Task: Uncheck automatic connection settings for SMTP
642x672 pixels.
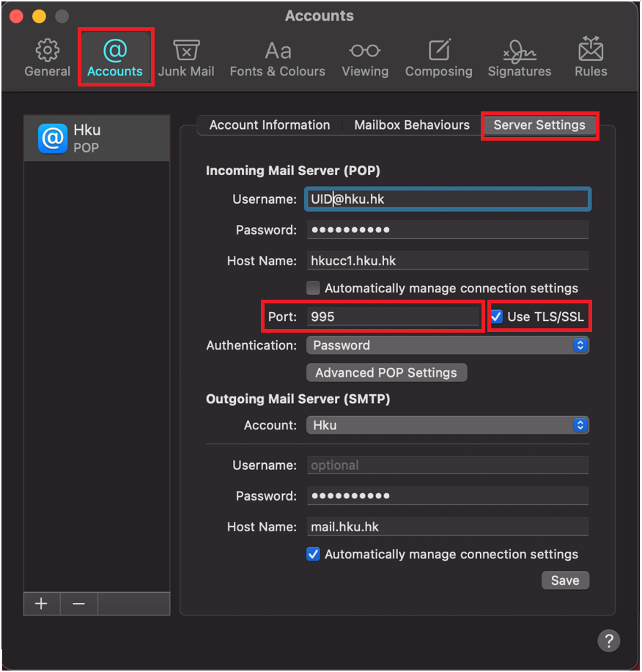Action: [313, 555]
